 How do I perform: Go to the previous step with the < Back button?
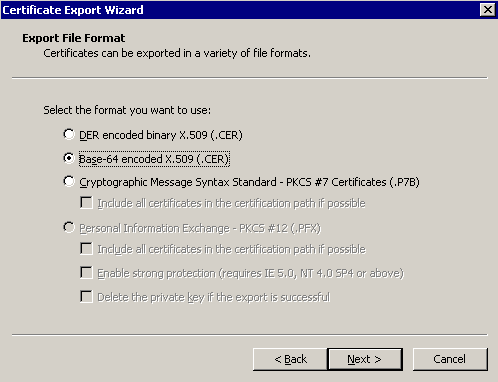[290, 359]
